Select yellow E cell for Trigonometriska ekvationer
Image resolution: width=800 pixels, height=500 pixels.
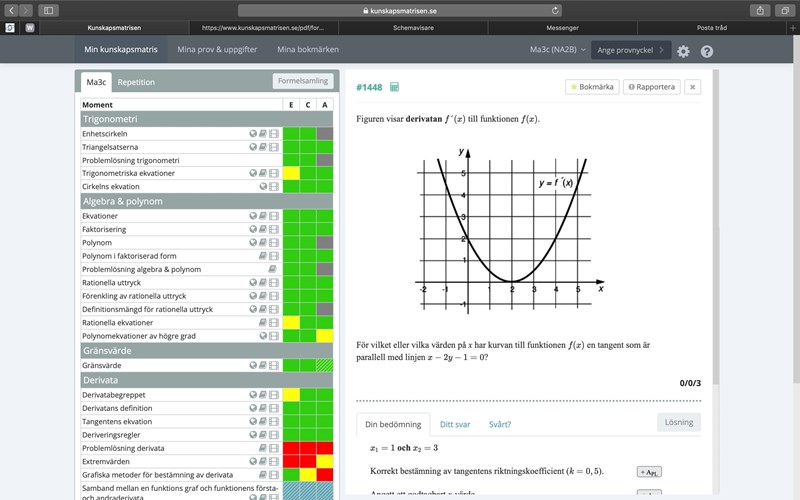click(x=291, y=173)
